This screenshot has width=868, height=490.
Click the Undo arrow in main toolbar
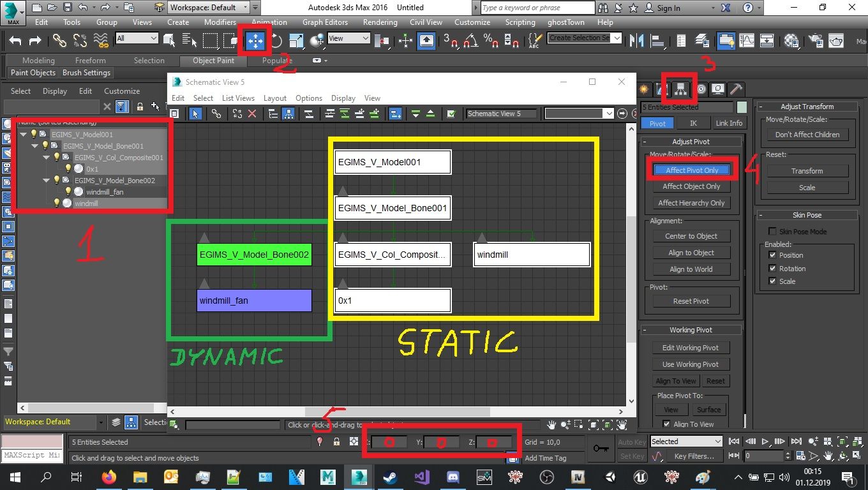point(15,40)
